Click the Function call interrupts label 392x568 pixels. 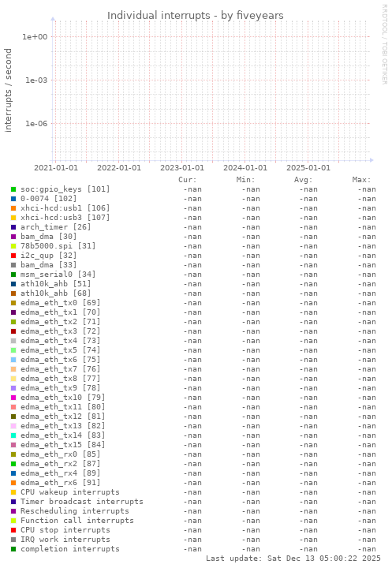click(x=77, y=520)
